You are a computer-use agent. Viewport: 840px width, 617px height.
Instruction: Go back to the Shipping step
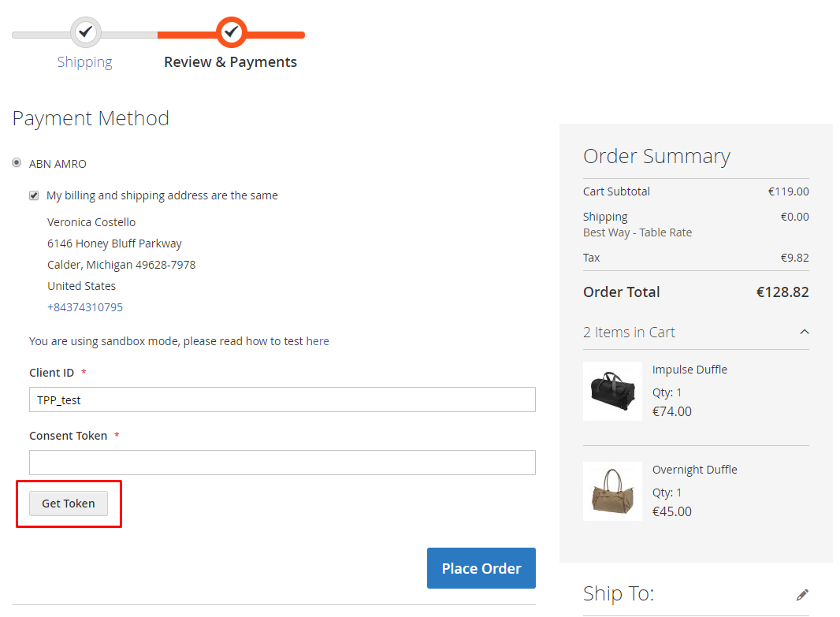84,62
